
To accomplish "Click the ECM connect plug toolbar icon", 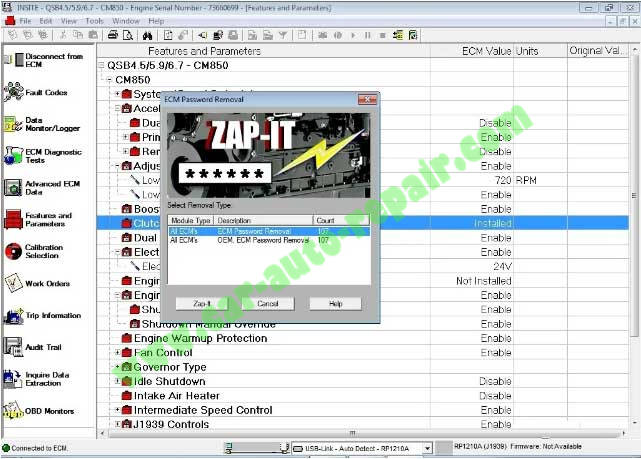I will [x=202, y=36].
